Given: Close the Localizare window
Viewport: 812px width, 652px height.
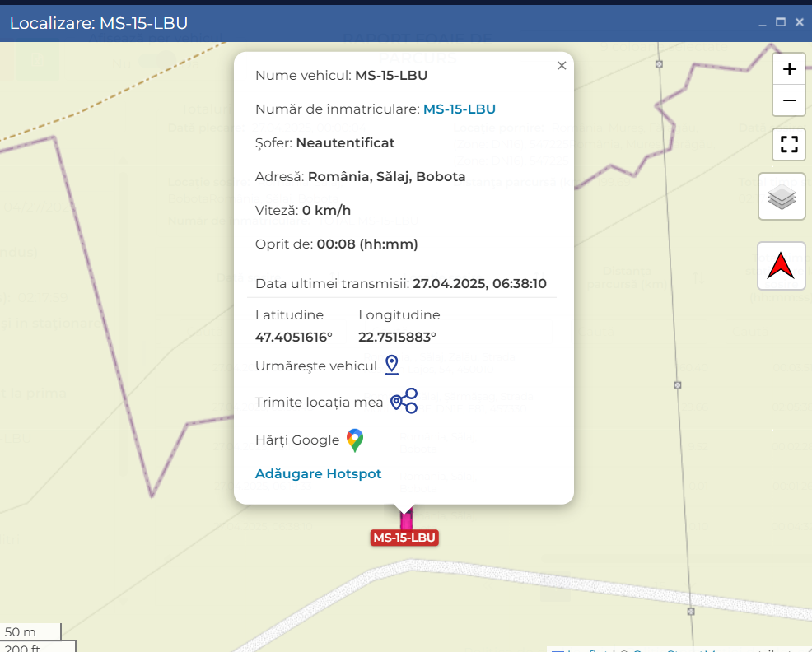Looking at the screenshot, I should [x=799, y=22].
